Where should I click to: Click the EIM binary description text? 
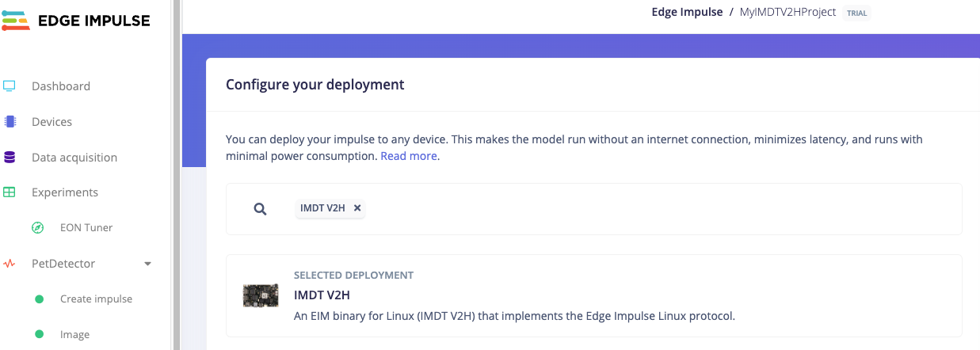point(515,316)
